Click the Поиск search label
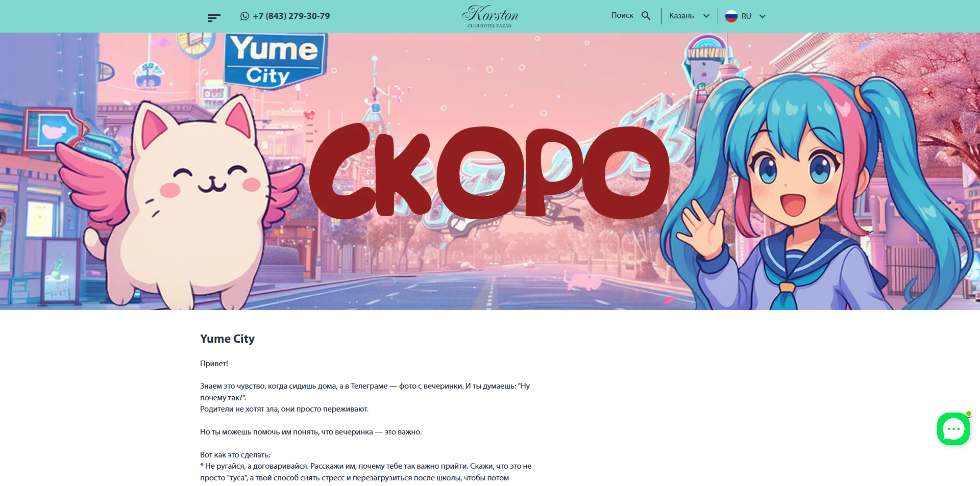Viewport: 980px width, 486px height. pos(622,16)
